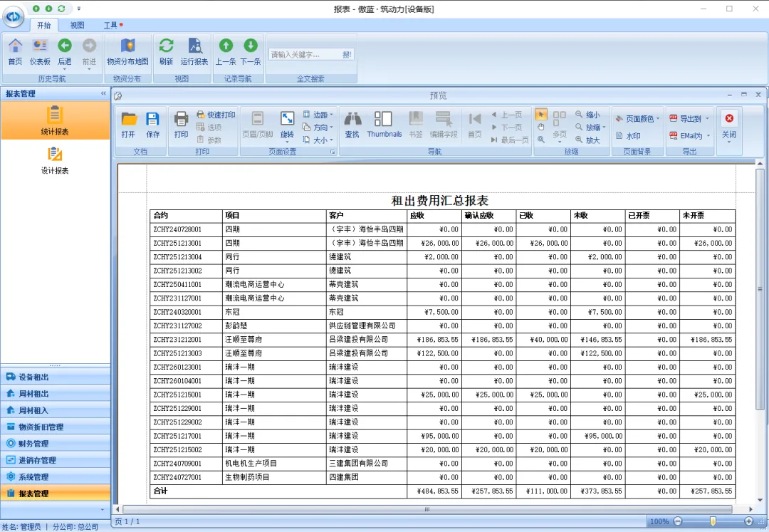This screenshot has width=769, height=532.
Task: Click contract cell ZCHY240728001
Action: 187,229
